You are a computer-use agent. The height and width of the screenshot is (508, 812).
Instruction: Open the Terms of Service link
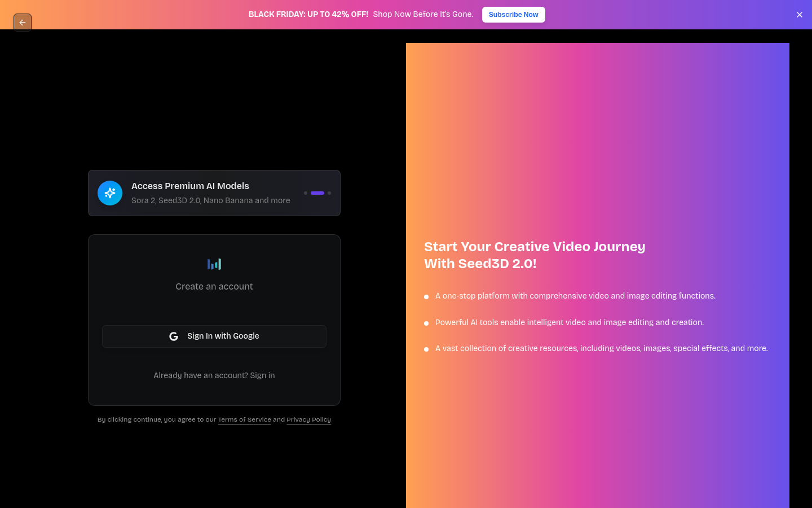[x=244, y=419]
